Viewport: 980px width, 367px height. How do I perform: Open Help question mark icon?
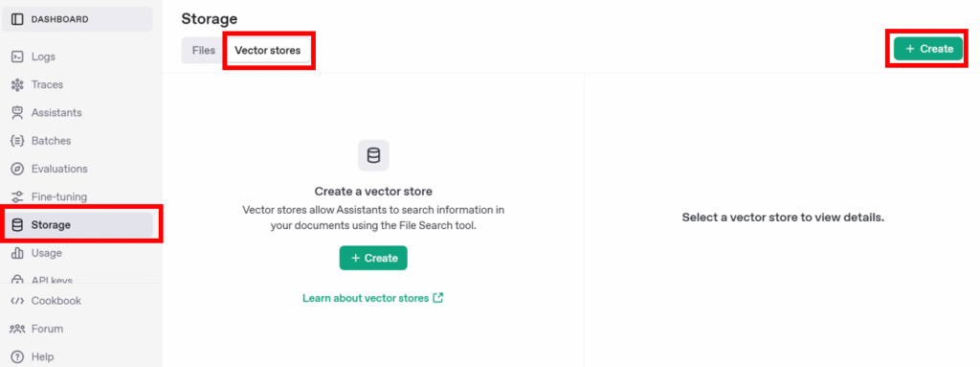pyautogui.click(x=17, y=357)
